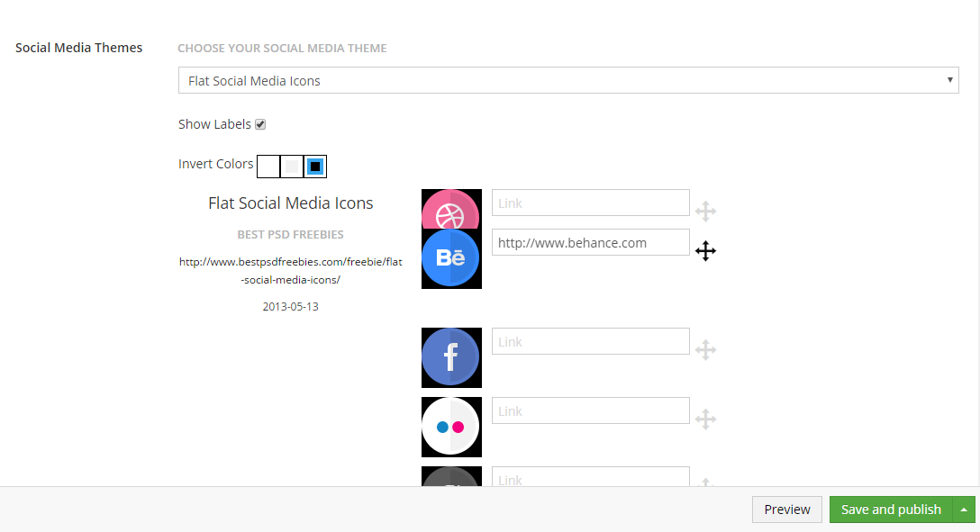The width and height of the screenshot is (980, 532).
Task: Click the bestpsdfreebies.com URL text
Action: point(291,271)
